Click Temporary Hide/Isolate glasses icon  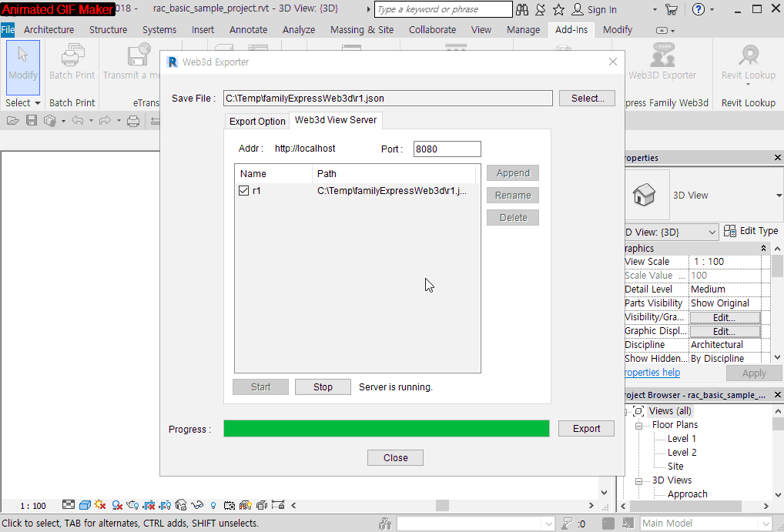(197, 505)
